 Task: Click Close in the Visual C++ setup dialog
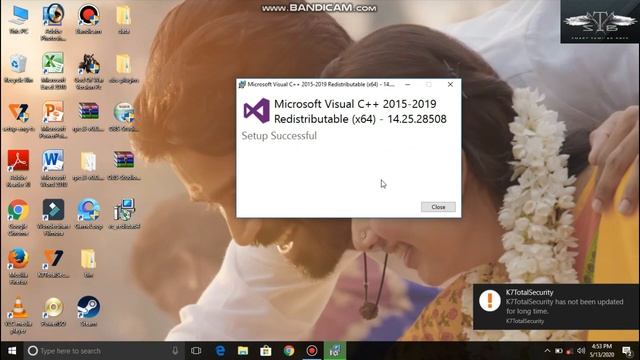point(438,207)
